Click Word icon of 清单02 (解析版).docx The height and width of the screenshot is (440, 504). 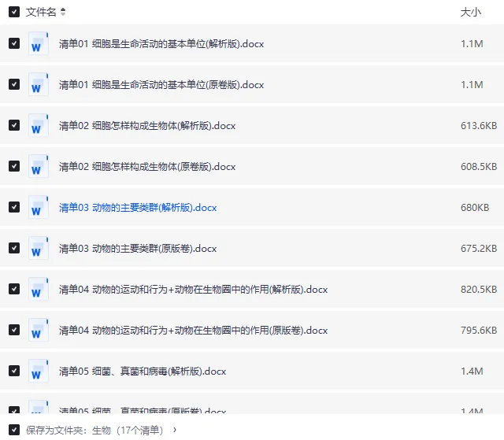click(39, 125)
